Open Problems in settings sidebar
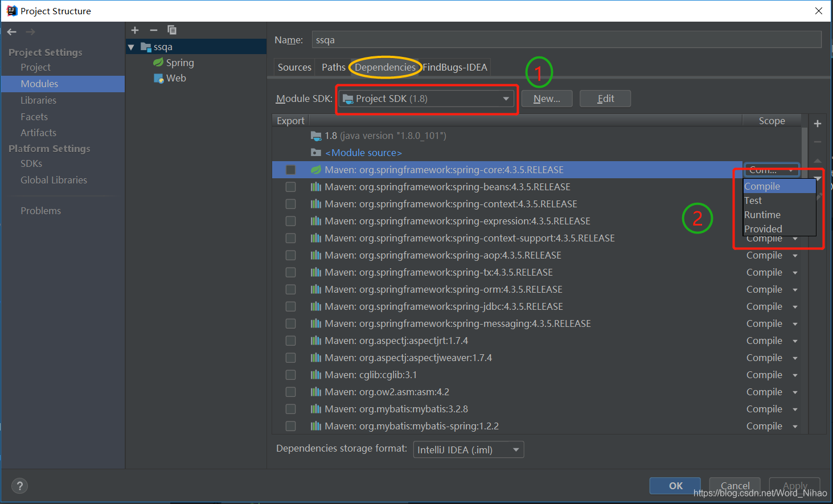 (x=40, y=211)
